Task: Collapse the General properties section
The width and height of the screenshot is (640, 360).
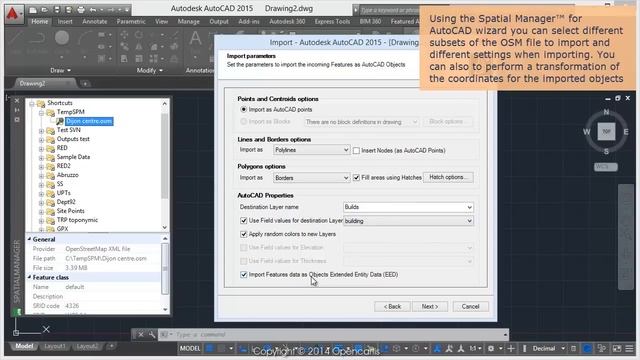Action: [x=29, y=239]
